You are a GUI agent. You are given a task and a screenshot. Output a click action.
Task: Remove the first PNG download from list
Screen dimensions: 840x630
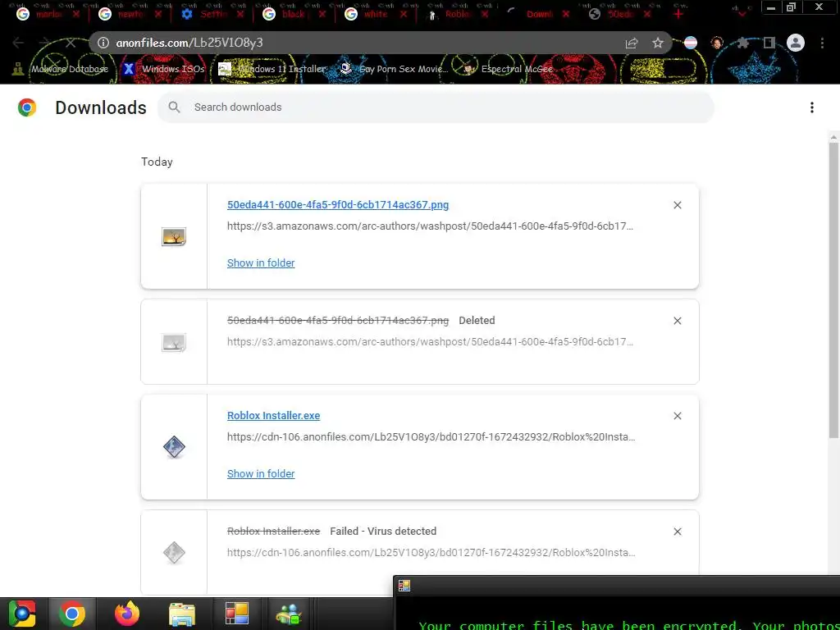coord(677,205)
